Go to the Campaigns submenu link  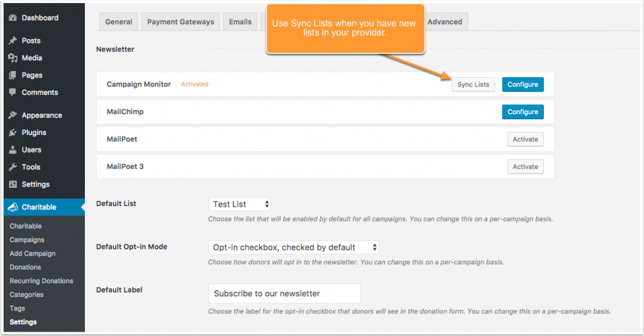coord(27,239)
